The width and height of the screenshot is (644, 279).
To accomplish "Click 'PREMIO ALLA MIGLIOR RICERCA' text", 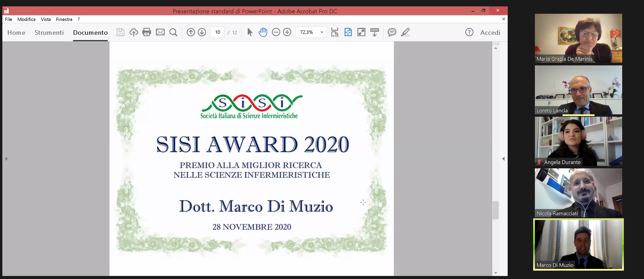I will (250, 165).
